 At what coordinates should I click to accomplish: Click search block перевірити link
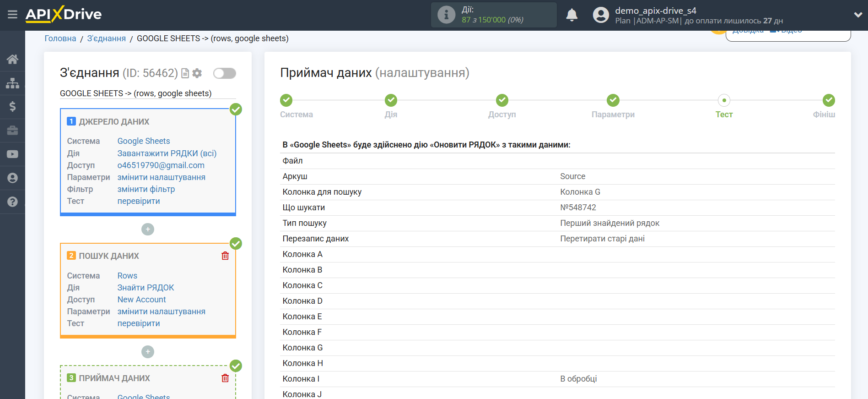pyautogui.click(x=139, y=323)
